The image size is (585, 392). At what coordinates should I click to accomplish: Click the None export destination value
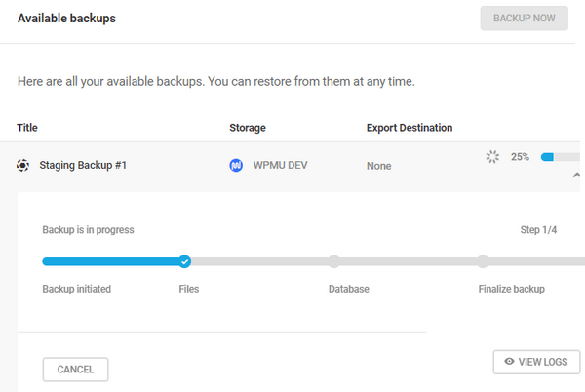point(378,166)
